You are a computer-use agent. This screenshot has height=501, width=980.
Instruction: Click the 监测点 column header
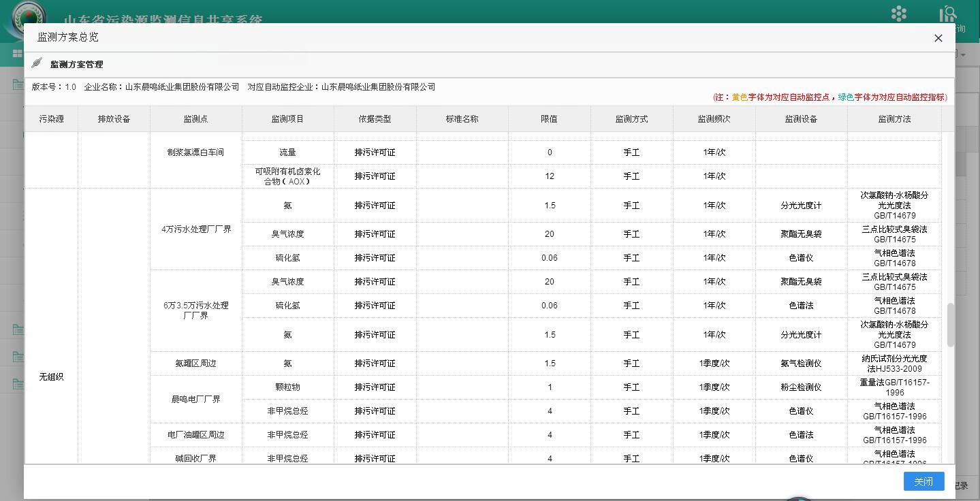coord(195,119)
